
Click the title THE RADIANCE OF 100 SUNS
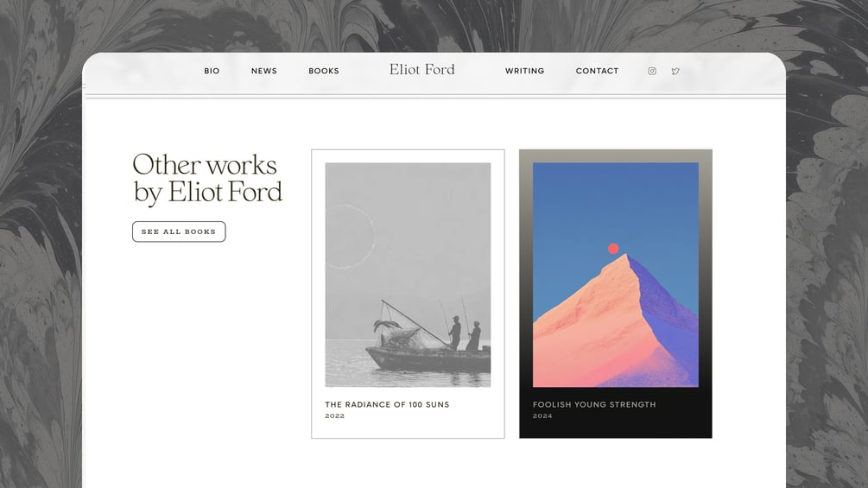click(387, 404)
